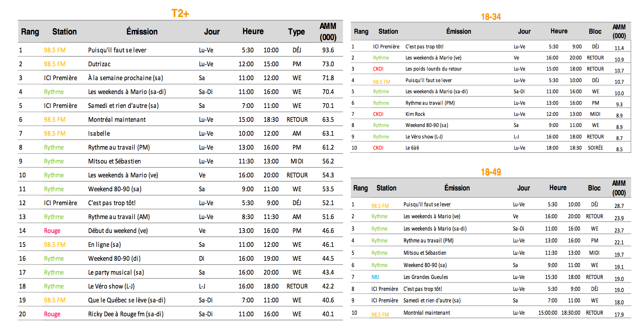Select Le party musical (sa) entry
Screen dimensions: 644x331
pyautogui.click(x=116, y=272)
